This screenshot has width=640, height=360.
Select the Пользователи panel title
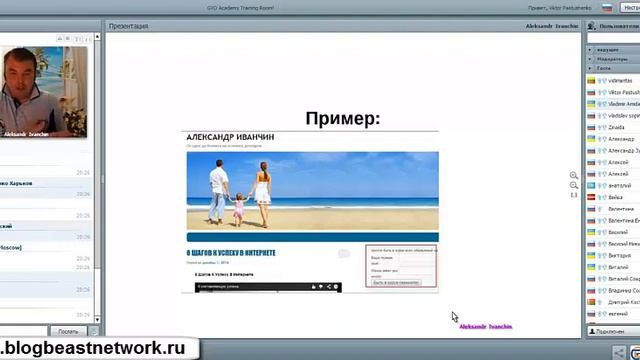[x=619, y=26]
